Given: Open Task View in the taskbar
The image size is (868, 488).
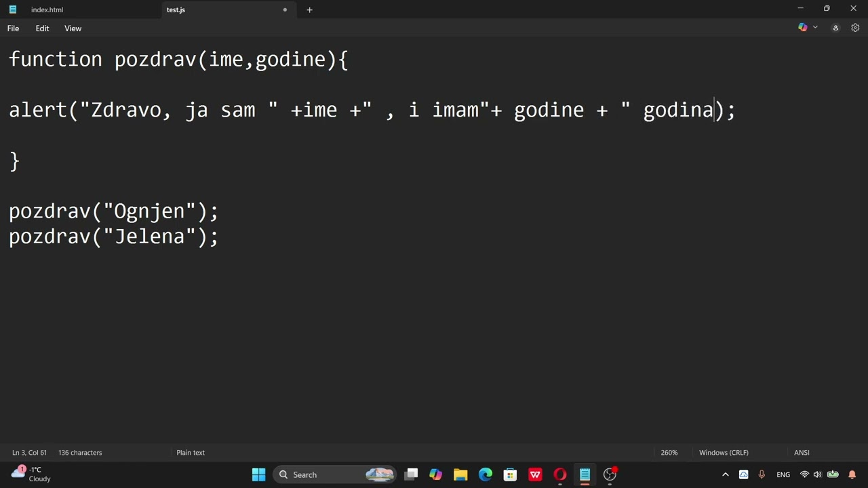Looking at the screenshot, I should 411,474.
